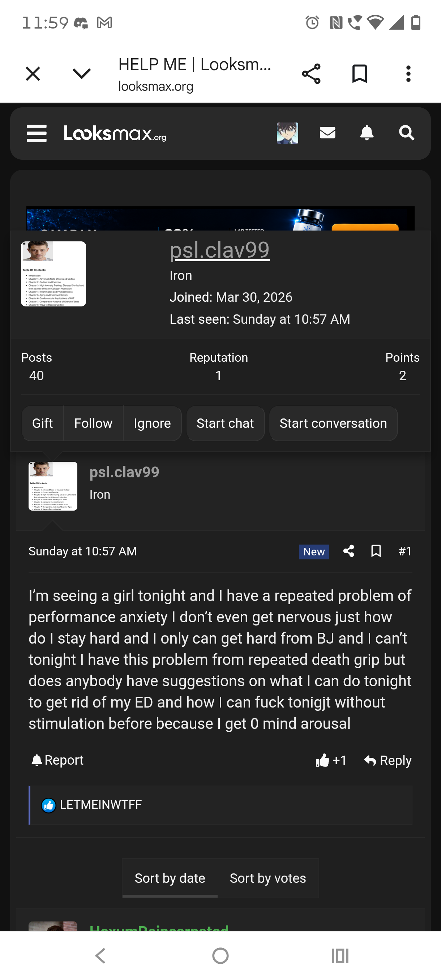Open the forum search magnifier
Image resolution: width=441 pixels, height=980 pixels.
point(406,133)
